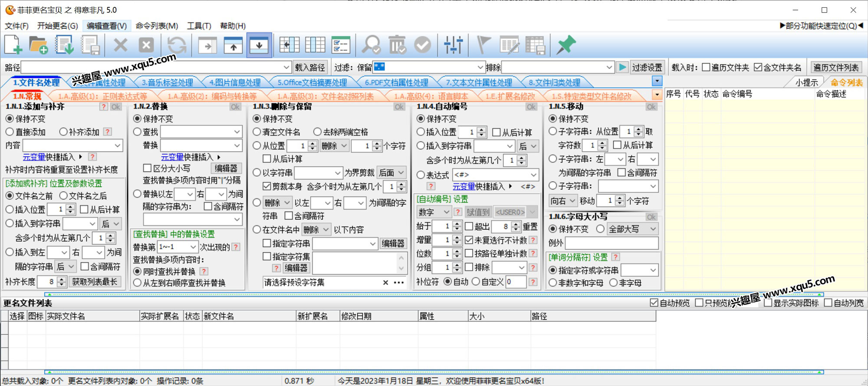Toggle the 自动预览 checkbox
This screenshot has height=386, width=868.
point(654,303)
